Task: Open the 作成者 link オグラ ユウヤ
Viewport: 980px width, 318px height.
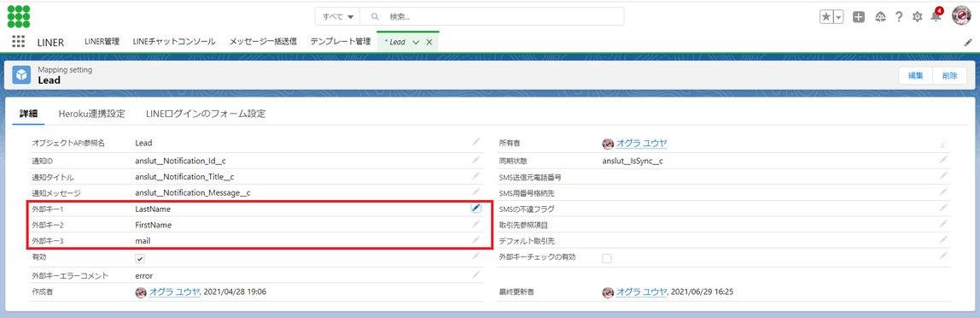Action: (x=174, y=291)
